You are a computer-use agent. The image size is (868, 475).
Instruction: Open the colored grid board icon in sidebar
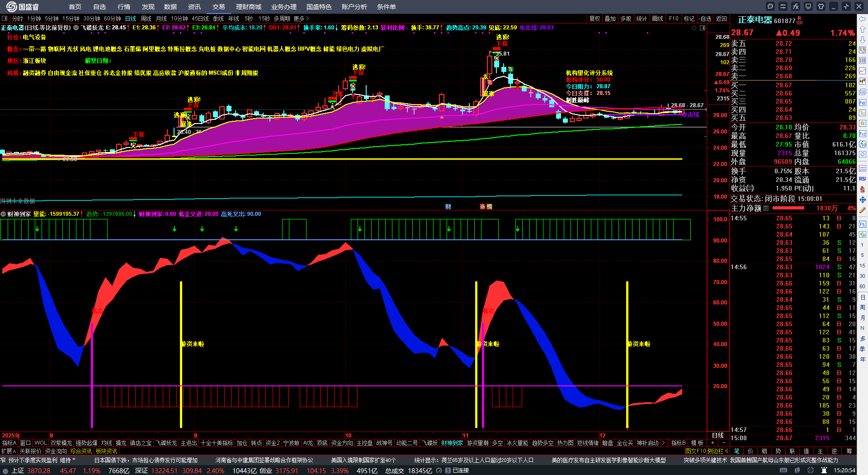click(863, 61)
